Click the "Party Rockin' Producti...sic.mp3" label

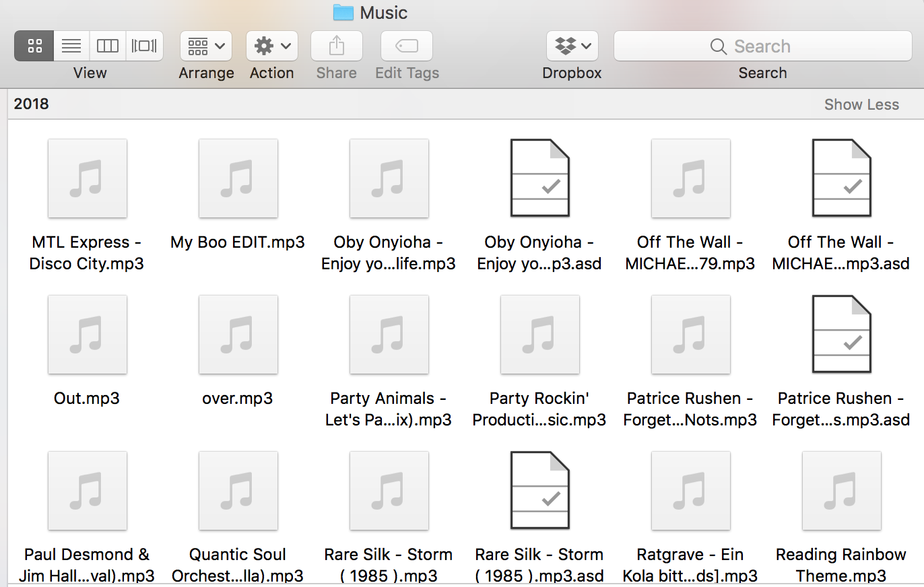(x=539, y=409)
